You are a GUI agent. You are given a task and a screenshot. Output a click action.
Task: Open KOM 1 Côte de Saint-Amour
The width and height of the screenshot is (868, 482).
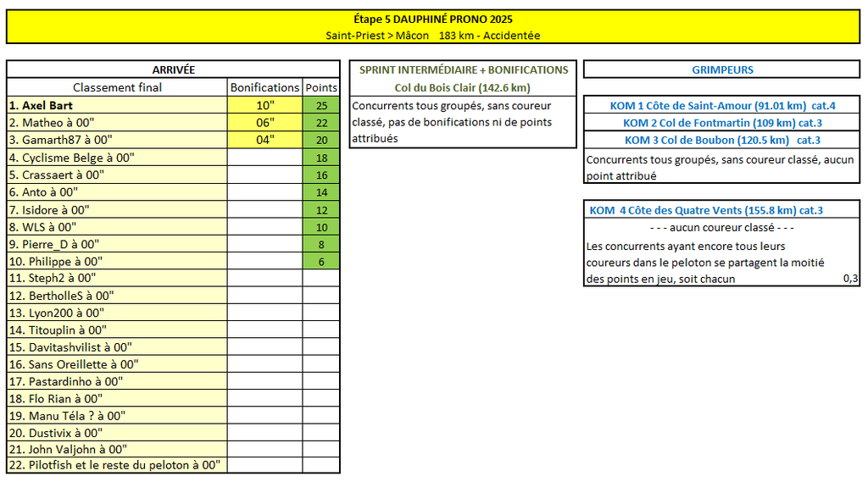pos(722,106)
